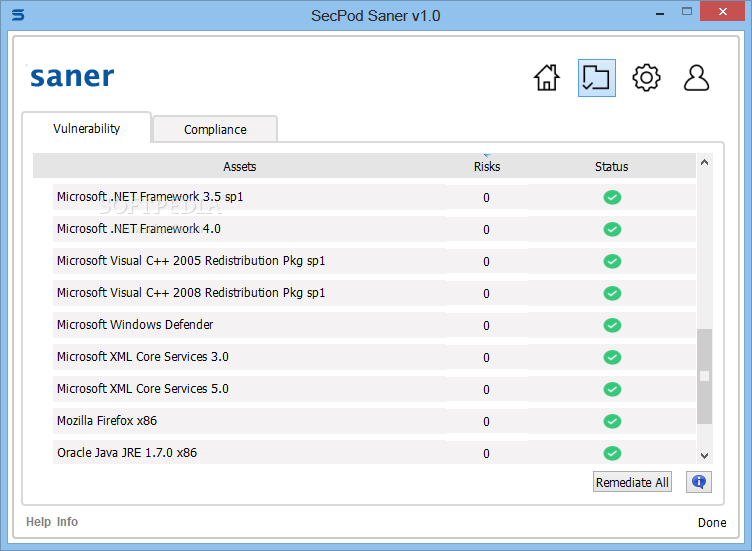Switch to the Compliance tab
This screenshot has height=551, width=752.
coord(215,129)
